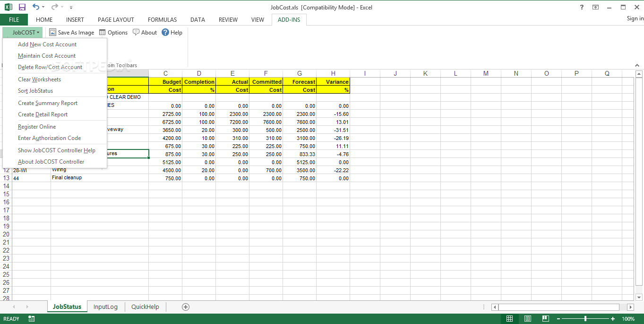This screenshot has height=324, width=644.
Task: Open the Customize Quick Access Toolbar dropdown
Action: click(71, 7)
